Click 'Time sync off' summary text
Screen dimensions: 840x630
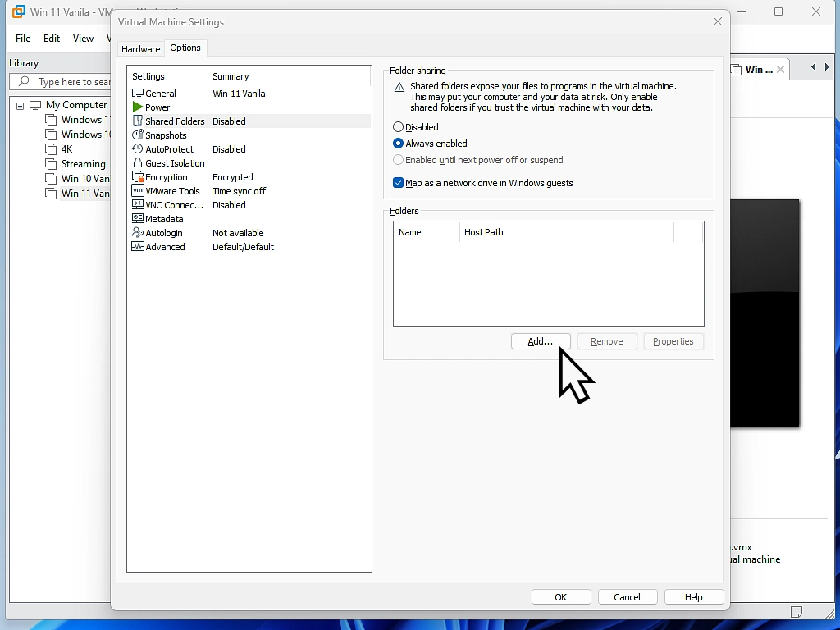click(239, 190)
